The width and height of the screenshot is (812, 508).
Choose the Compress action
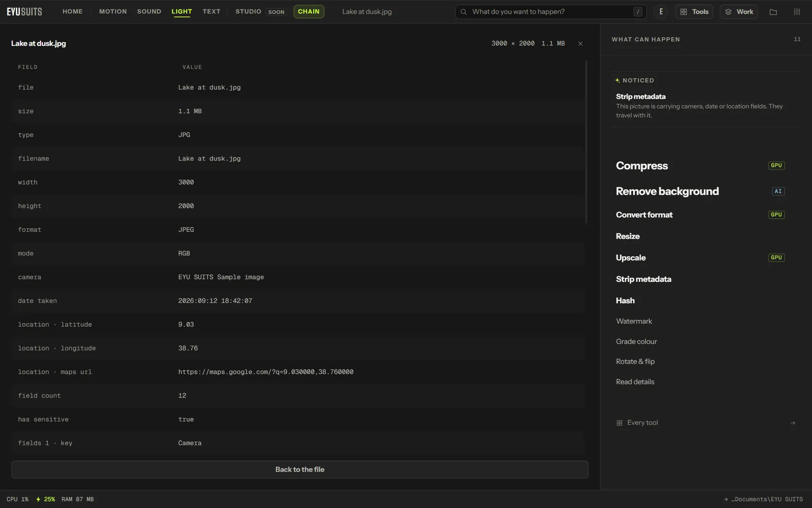[641, 166]
